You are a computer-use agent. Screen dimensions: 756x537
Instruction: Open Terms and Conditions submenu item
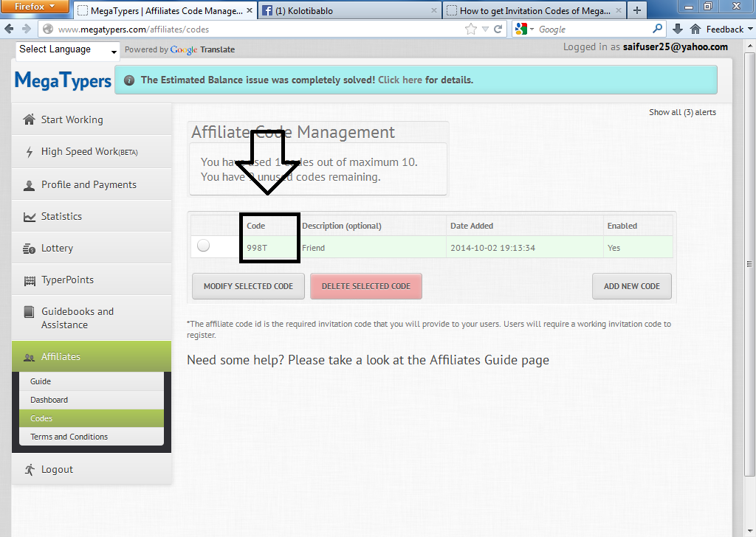pos(92,437)
